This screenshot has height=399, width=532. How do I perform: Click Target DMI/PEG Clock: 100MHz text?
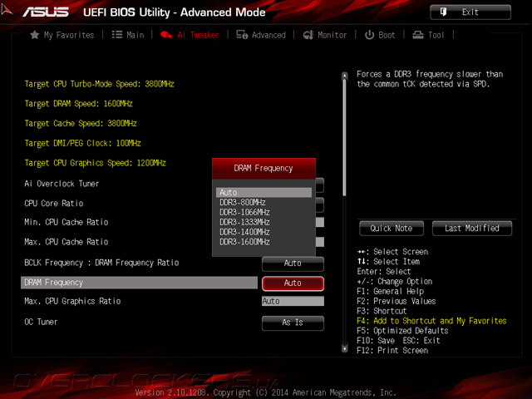pos(82,143)
